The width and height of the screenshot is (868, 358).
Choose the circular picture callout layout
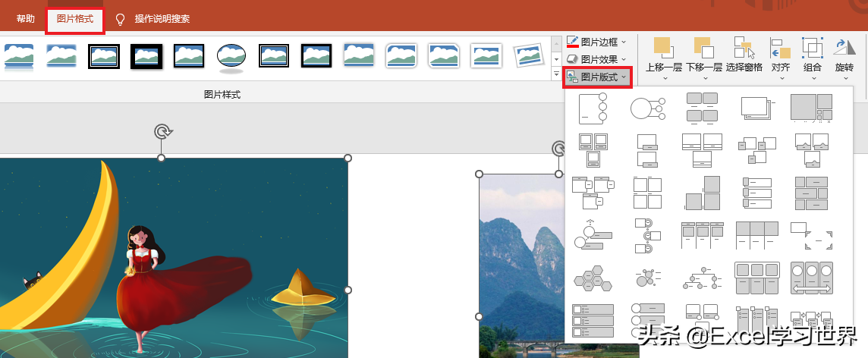pos(647,108)
